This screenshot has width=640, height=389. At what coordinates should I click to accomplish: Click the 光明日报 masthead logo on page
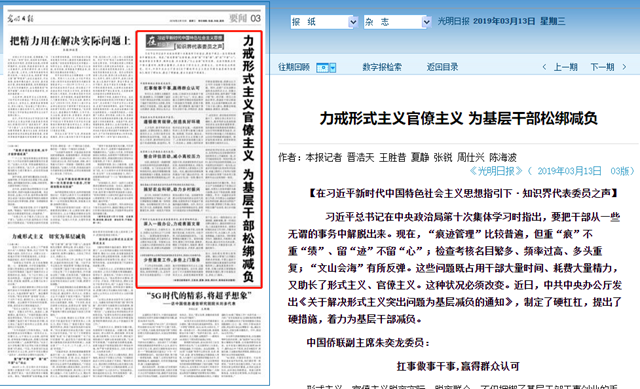click(20, 19)
